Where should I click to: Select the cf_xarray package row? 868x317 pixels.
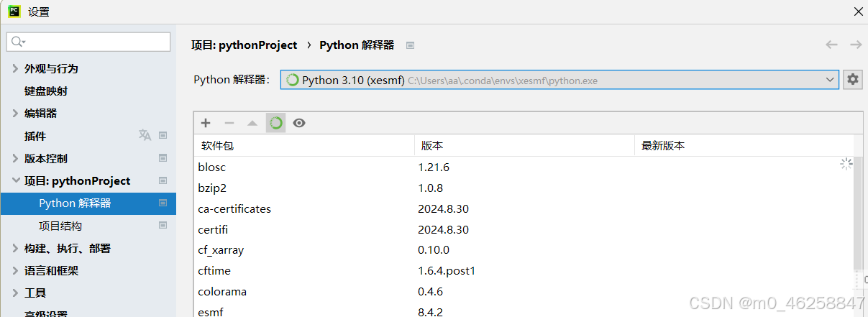[524, 250]
